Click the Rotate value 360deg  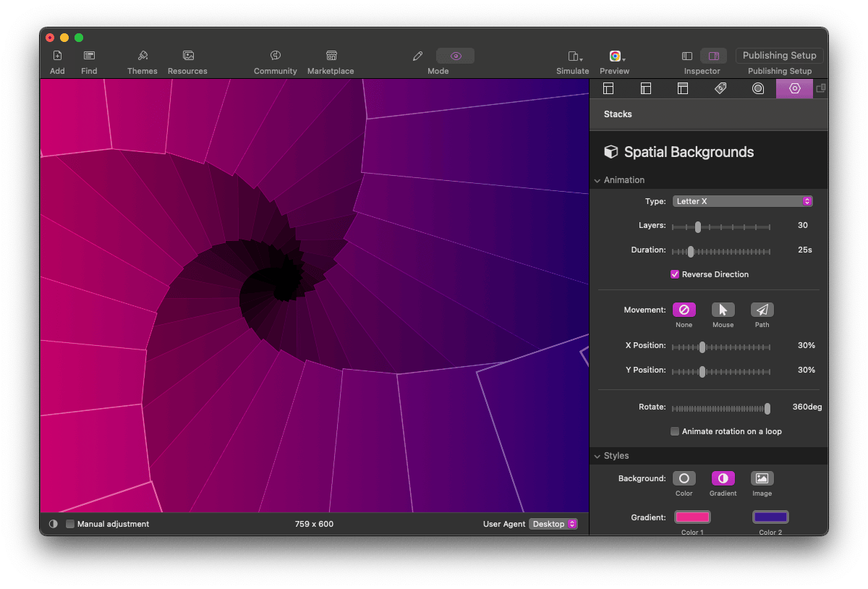[807, 407]
